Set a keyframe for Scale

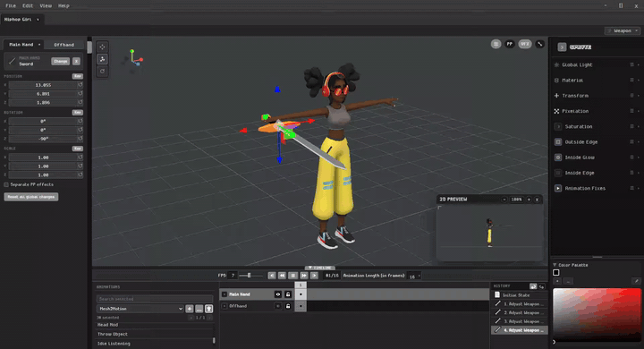77,149
